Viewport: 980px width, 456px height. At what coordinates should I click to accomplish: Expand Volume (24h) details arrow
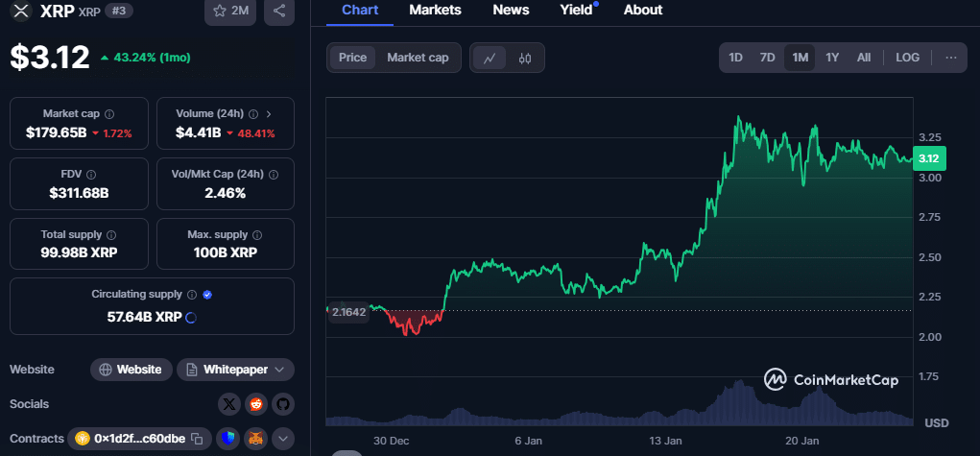tap(269, 114)
